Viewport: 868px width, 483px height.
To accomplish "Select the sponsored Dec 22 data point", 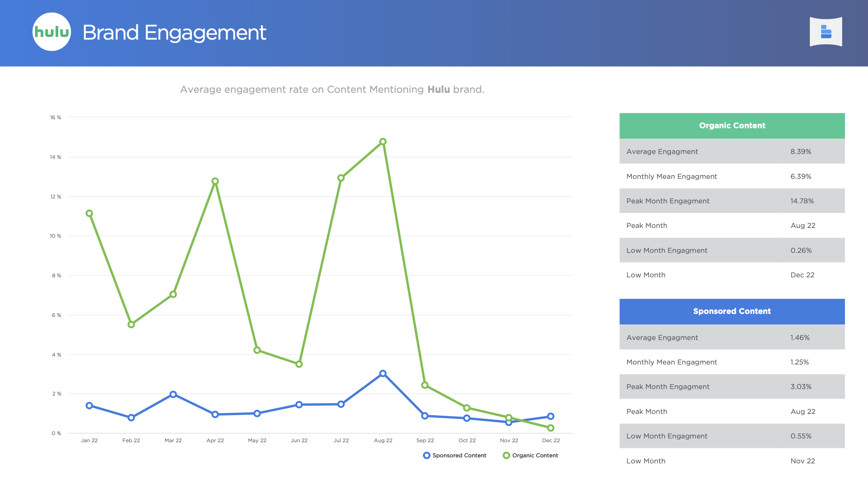I will click(551, 416).
